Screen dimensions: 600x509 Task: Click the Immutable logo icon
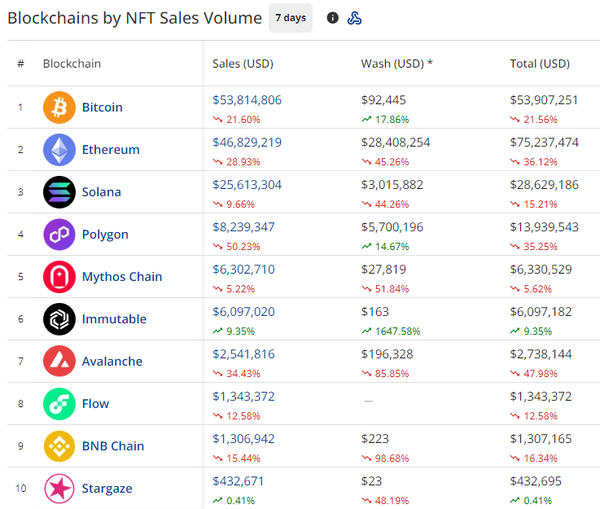(x=59, y=319)
